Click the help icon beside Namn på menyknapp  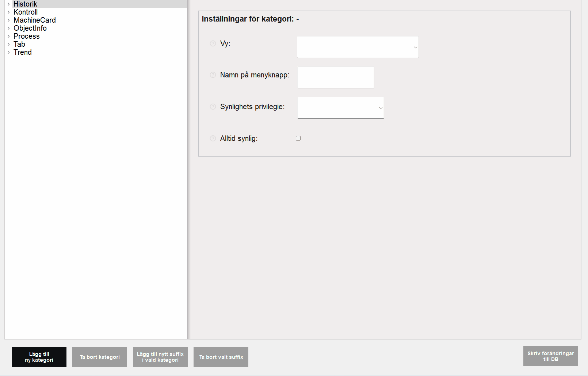click(x=213, y=75)
